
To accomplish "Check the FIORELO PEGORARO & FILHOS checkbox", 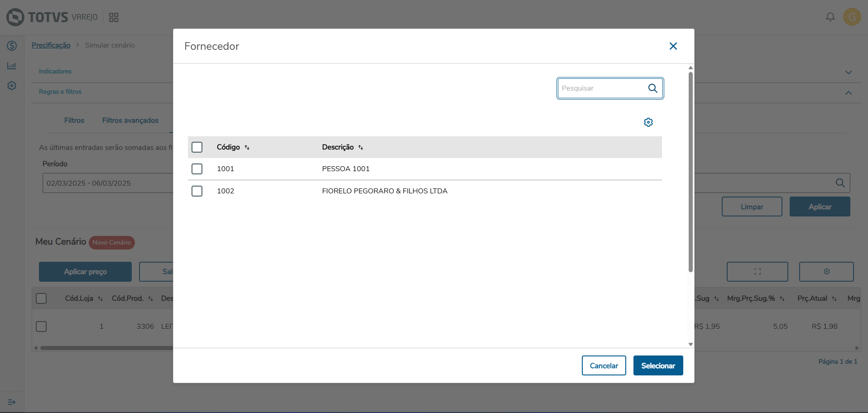I will coord(197,191).
